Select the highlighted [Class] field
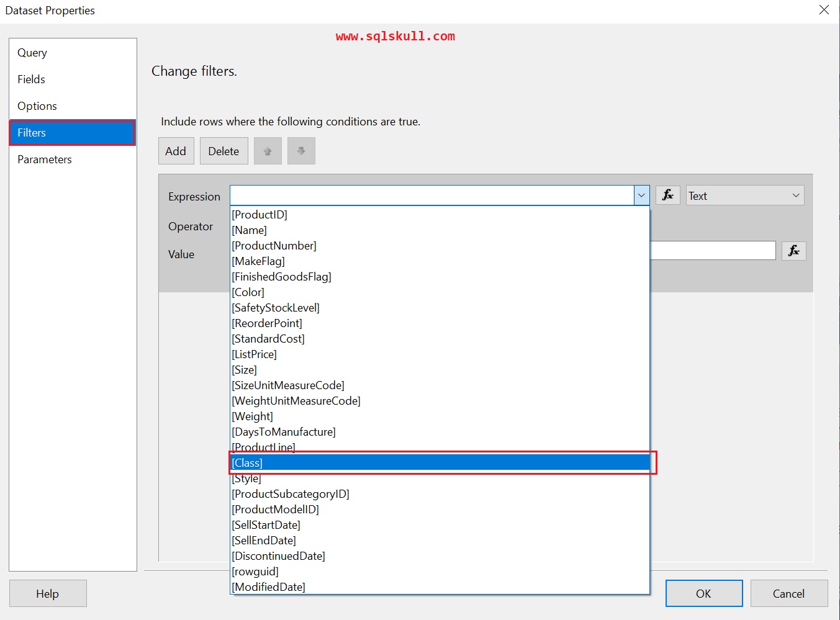This screenshot has width=840, height=620. click(x=441, y=462)
